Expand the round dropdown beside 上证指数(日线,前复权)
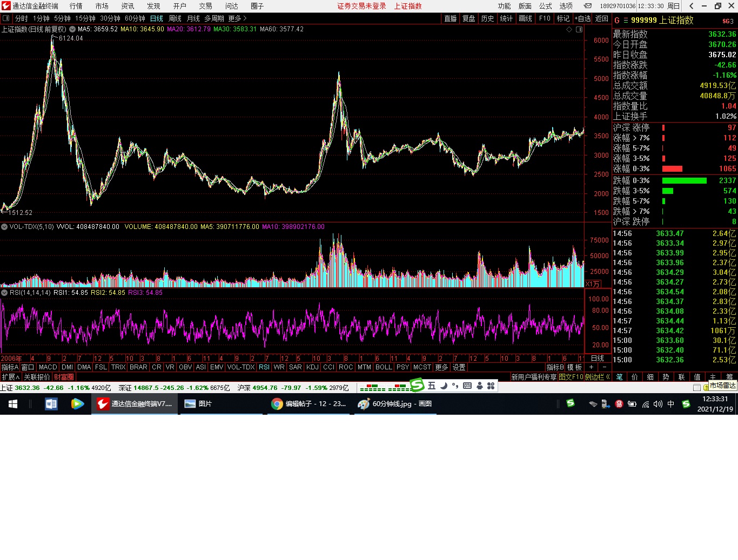 [x=72, y=29]
